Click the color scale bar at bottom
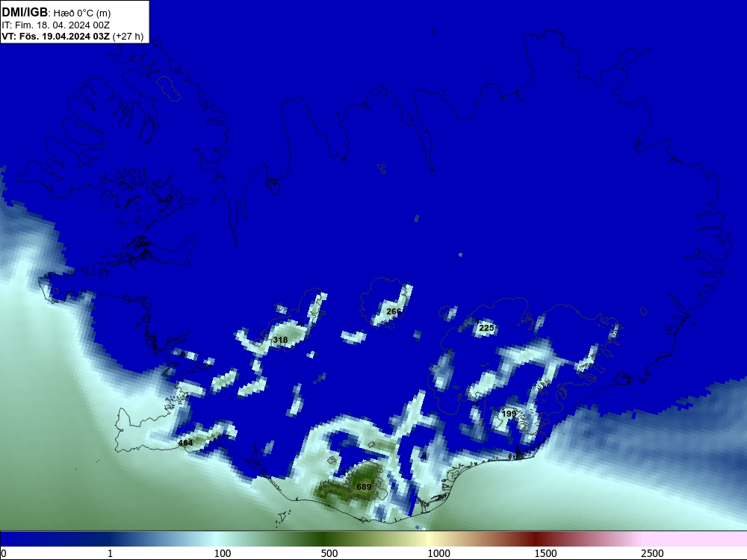This screenshot has width=747, height=560. coord(373,539)
